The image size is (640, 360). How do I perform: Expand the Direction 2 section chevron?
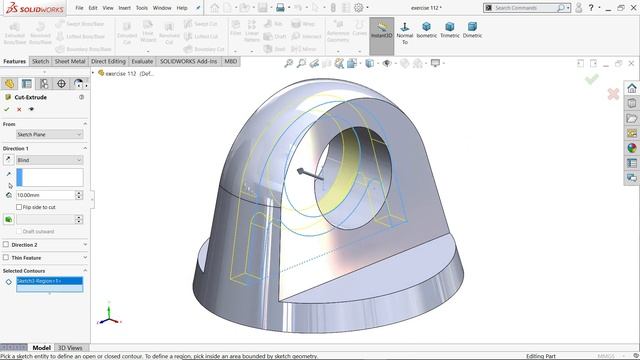85,244
